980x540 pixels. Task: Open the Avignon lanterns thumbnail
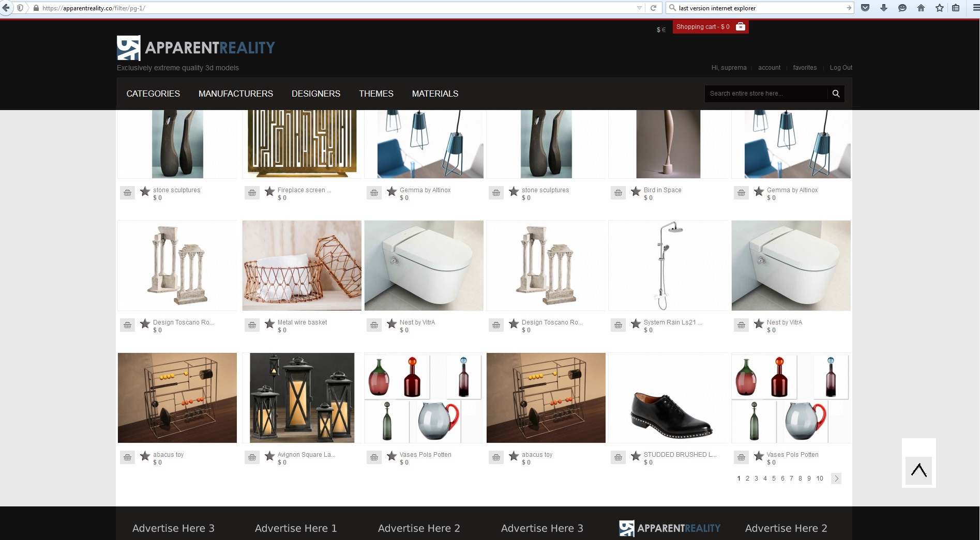click(302, 398)
